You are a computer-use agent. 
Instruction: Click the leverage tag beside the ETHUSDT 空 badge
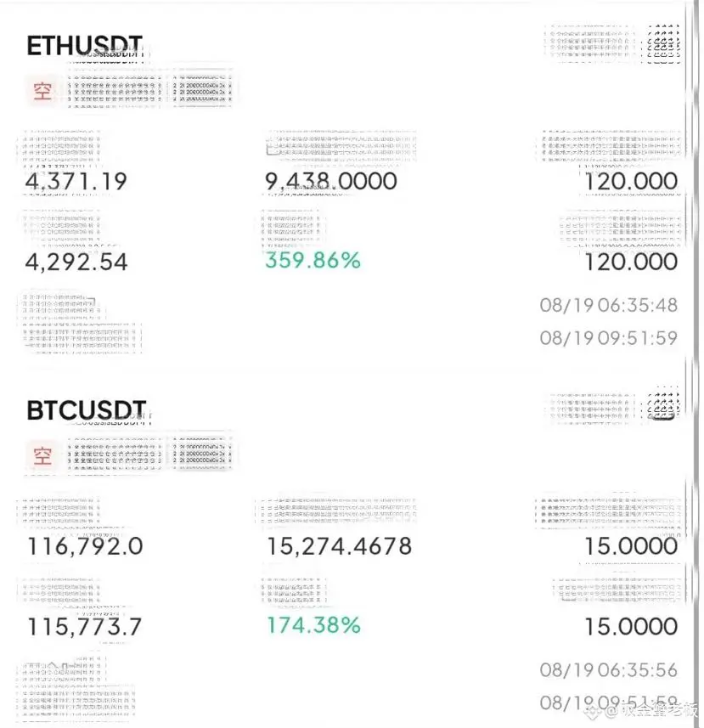pos(201,89)
